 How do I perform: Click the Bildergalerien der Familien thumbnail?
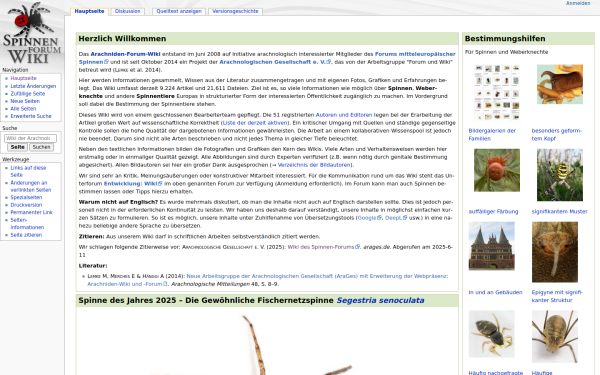[x=497, y=92]
